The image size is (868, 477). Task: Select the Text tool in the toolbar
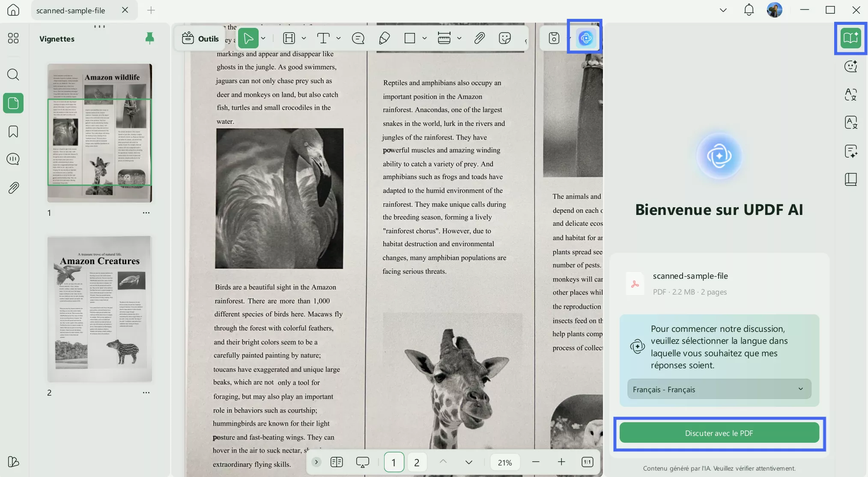(x=324, y=38)
